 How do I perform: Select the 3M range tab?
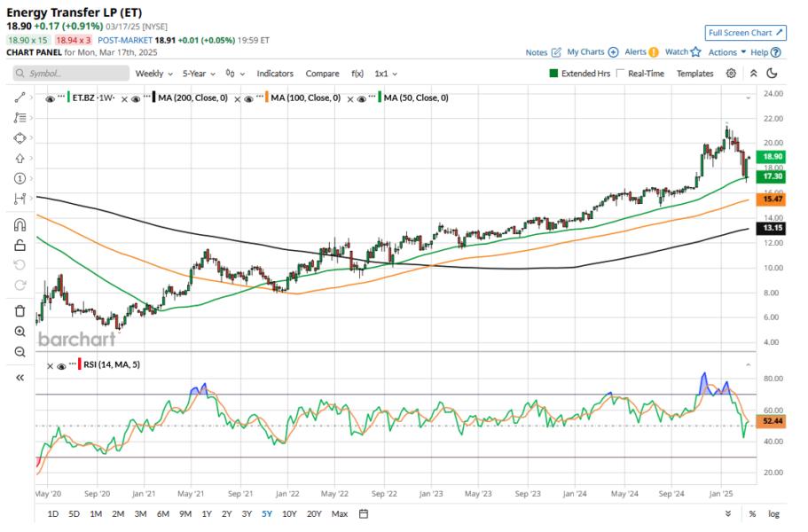140,513
